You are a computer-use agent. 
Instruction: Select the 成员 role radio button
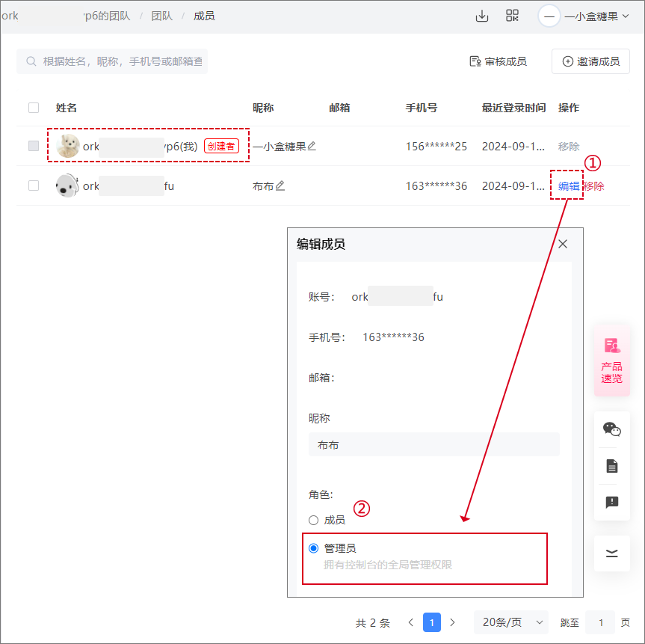click(x=313, y=519)
